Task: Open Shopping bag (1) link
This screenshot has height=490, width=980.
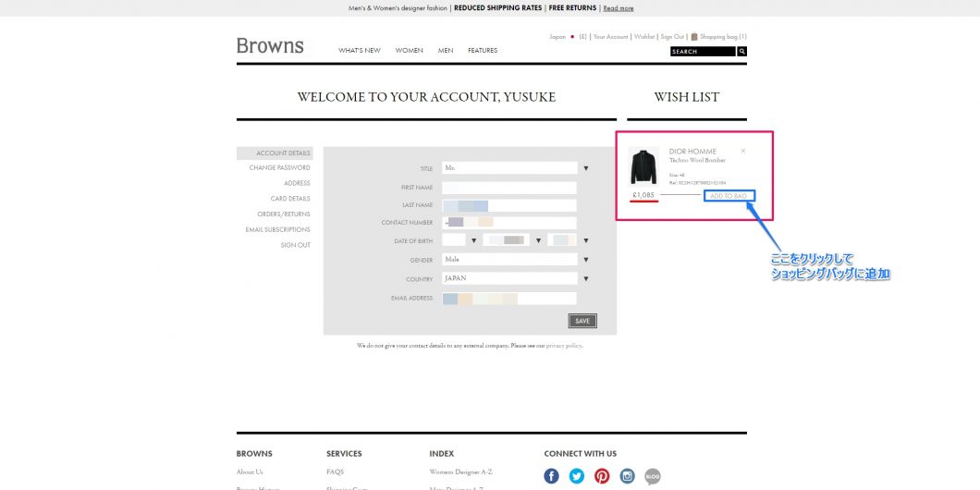Action: pos(723,37)
